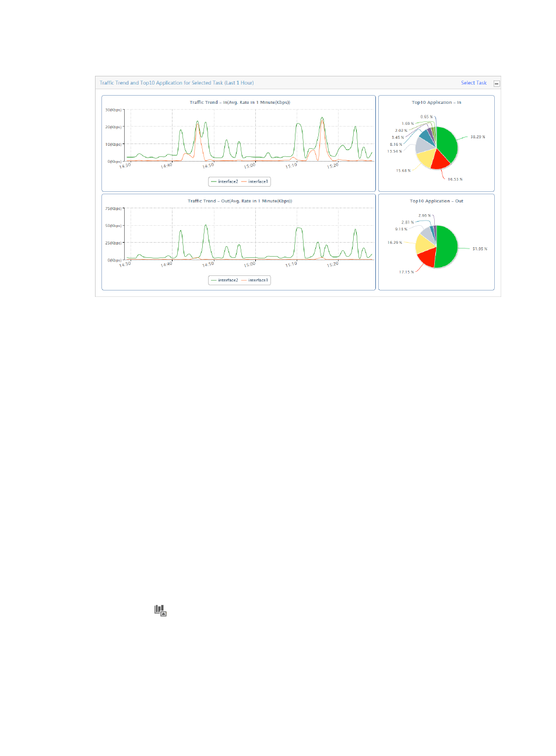Click the '3.45 %' pie label

click(397, 137)
